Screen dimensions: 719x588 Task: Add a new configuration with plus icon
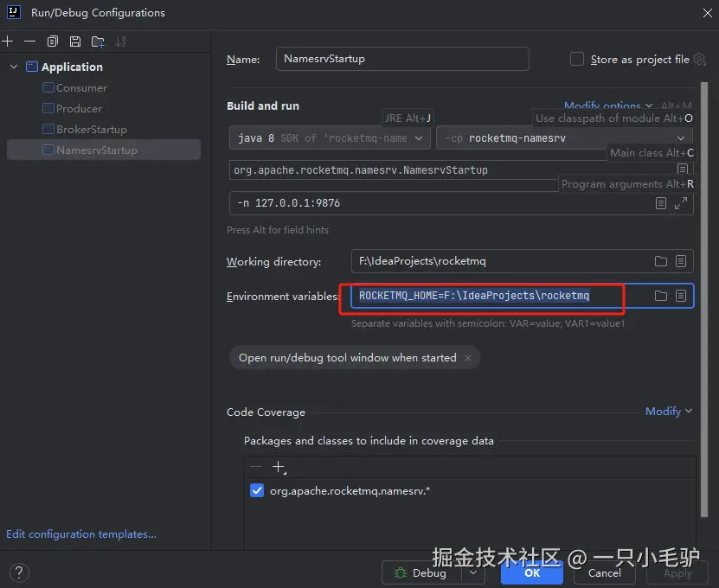point(8,42)
